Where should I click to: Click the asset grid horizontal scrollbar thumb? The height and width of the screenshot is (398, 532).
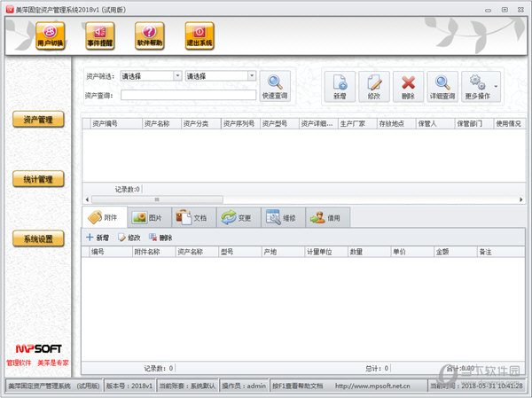(x=157, y=199)
